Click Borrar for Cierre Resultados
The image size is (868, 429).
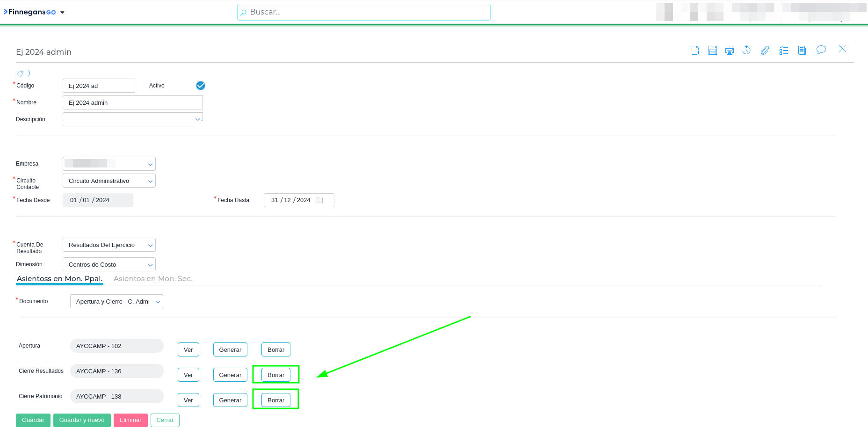[276, 375]
